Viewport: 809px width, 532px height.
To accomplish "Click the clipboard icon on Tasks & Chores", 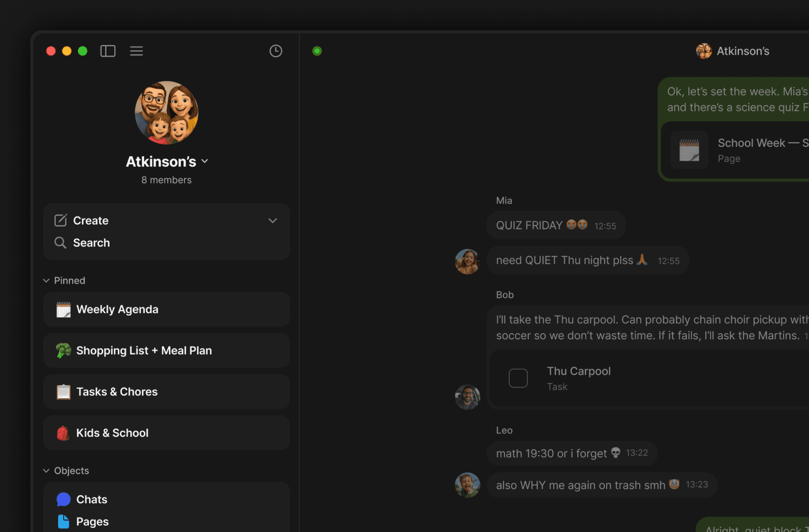I will [x=63, y=391].
